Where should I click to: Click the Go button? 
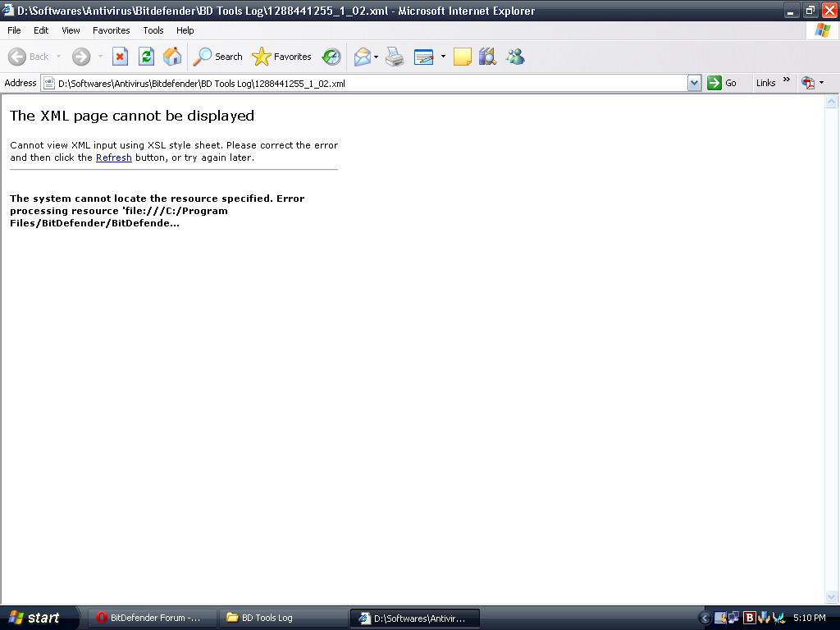pyautogui.click(x=723, y=83)
